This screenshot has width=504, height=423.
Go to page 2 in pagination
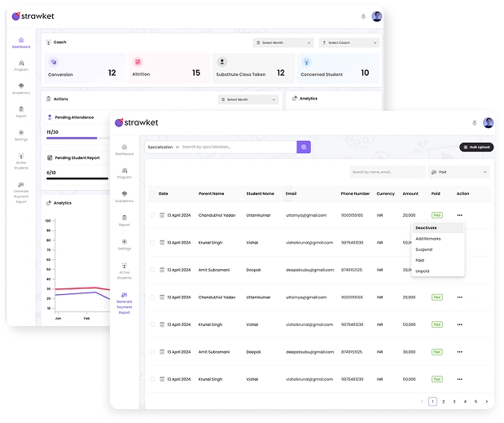[x=444, y=402]
